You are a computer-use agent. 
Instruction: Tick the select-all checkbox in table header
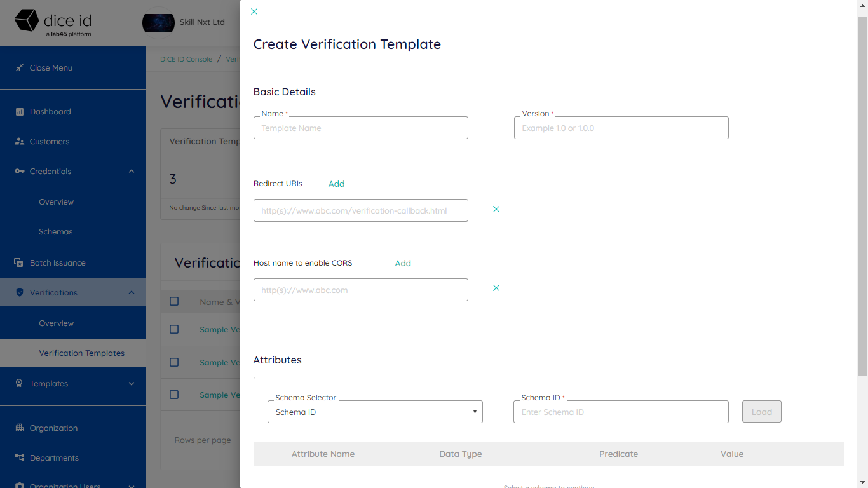[x=174, y=301]
